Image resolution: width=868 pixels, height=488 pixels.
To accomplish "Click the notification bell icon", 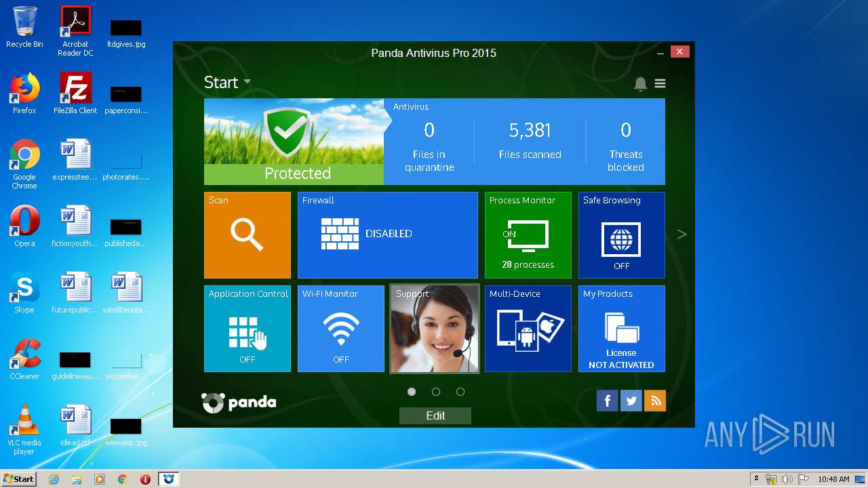I will pyautogui.click(x=640, y=83).
